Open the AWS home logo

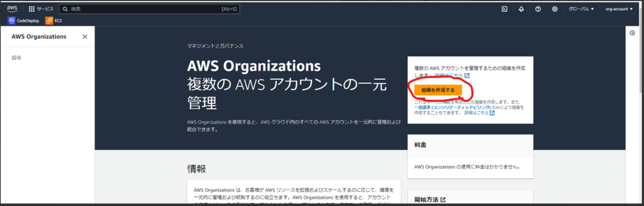[12, 9]
